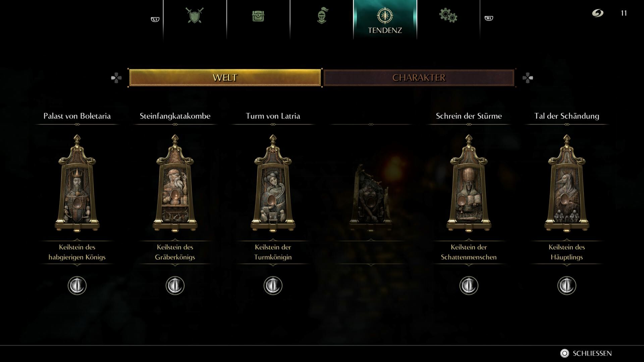Select the Tendenz compass tab
Screen dimensions: 644x362
[x=385, y=20]
